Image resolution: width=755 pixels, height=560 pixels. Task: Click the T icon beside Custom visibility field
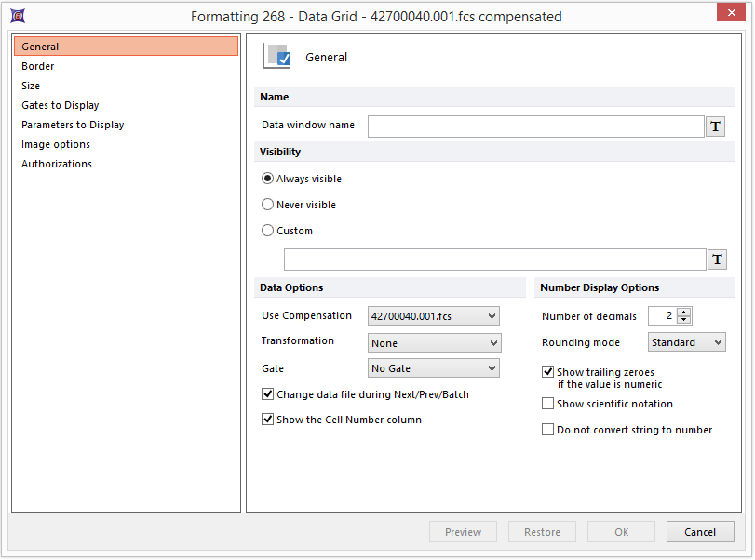[717, 260]
